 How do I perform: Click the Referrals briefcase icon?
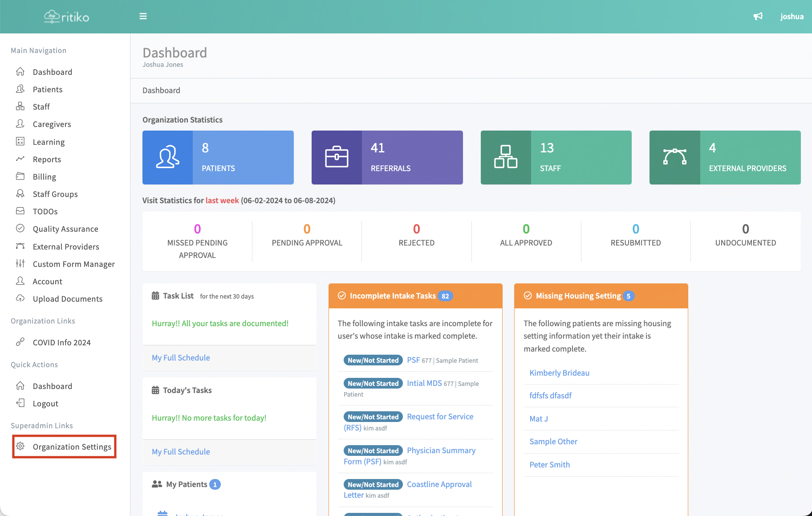(x=337, y=157)
